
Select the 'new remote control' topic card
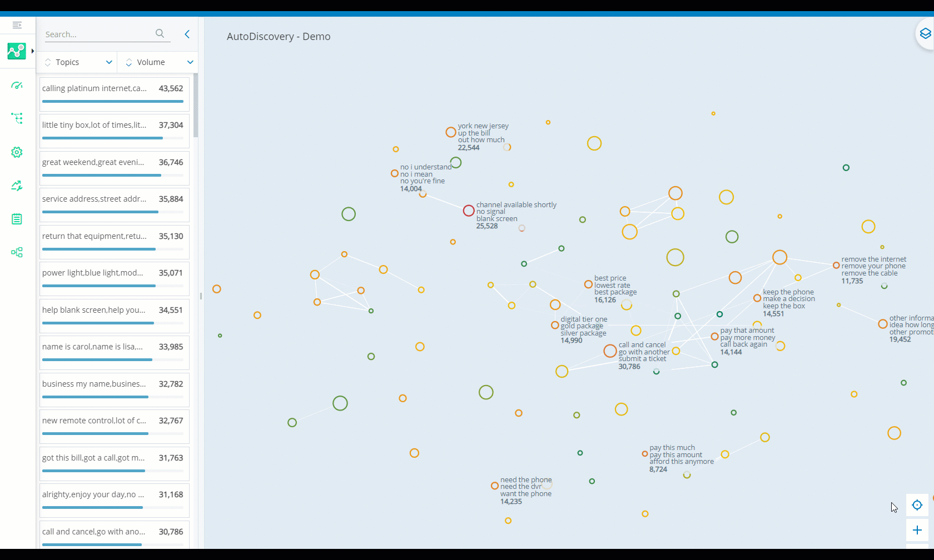pos(115,427)
